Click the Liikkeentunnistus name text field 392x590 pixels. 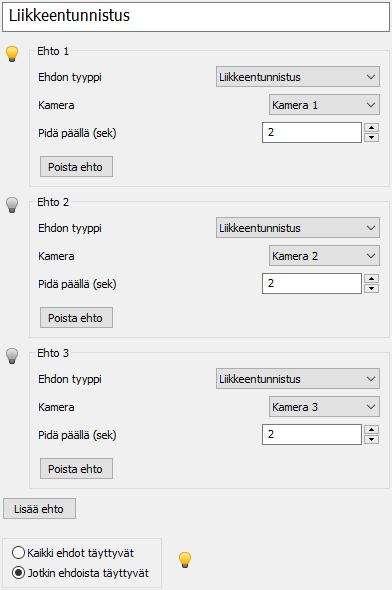click(x=196, y=17)
